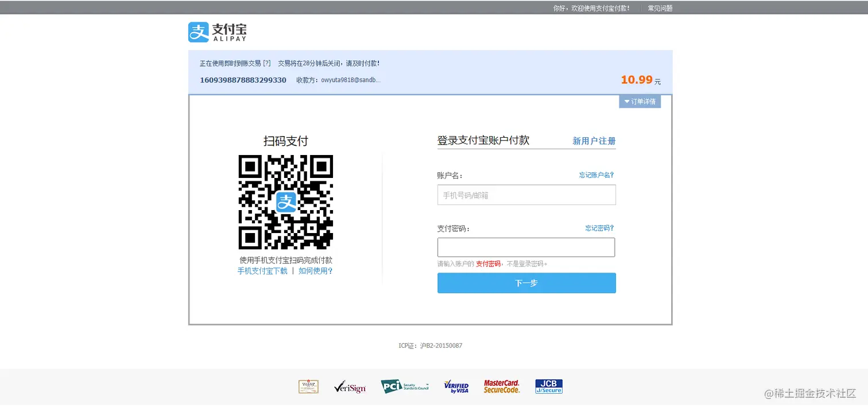Screen dimensions: 868x411
Task: Click the Alipay logo at top left
Action: [x=218, y=32]
